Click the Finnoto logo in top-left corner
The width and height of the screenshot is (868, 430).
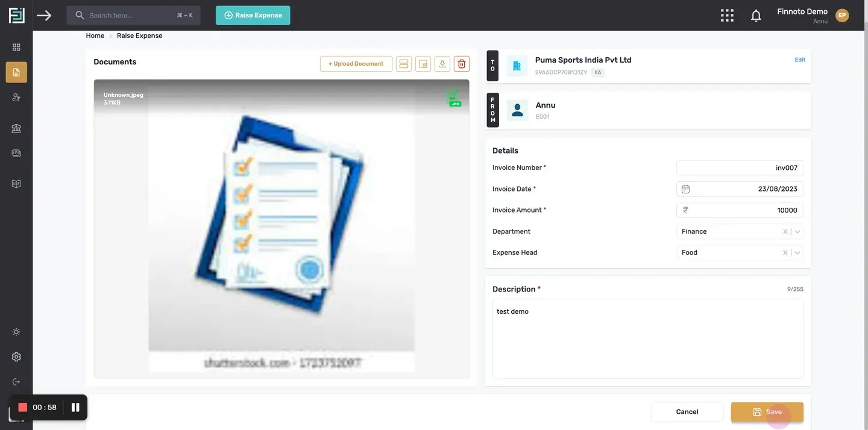(16, 15)
